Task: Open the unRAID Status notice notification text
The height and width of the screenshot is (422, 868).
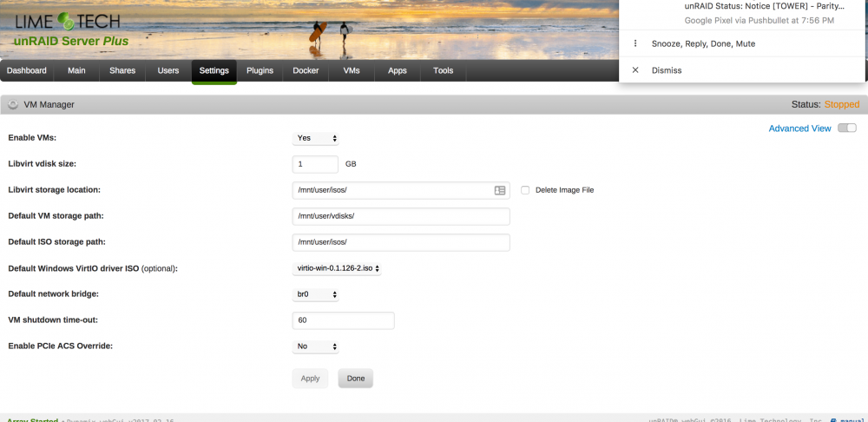Action: click(765, 7)
